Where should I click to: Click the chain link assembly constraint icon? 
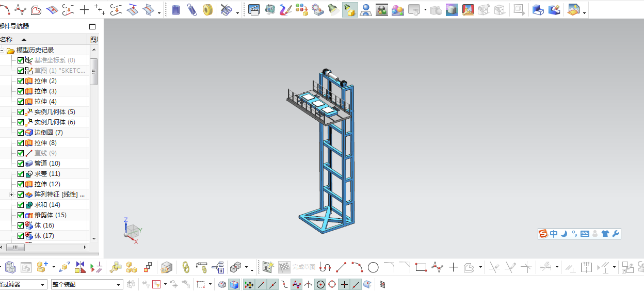click(186, 267)
